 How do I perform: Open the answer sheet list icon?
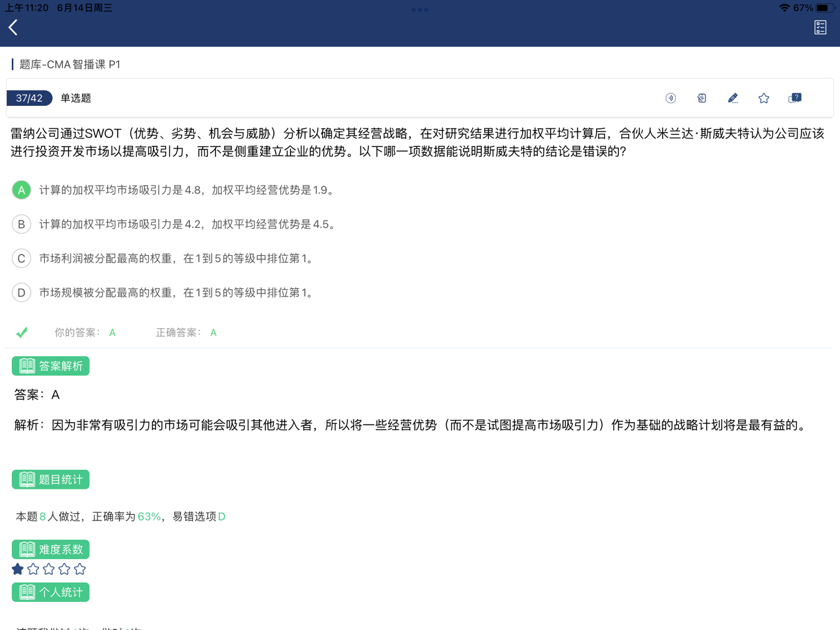820,27
